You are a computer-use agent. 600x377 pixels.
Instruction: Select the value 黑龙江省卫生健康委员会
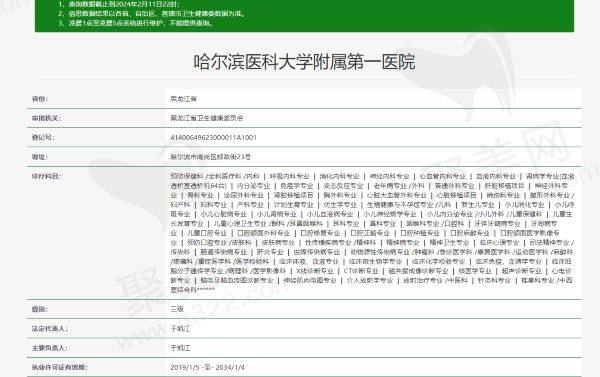pos(207,118)
